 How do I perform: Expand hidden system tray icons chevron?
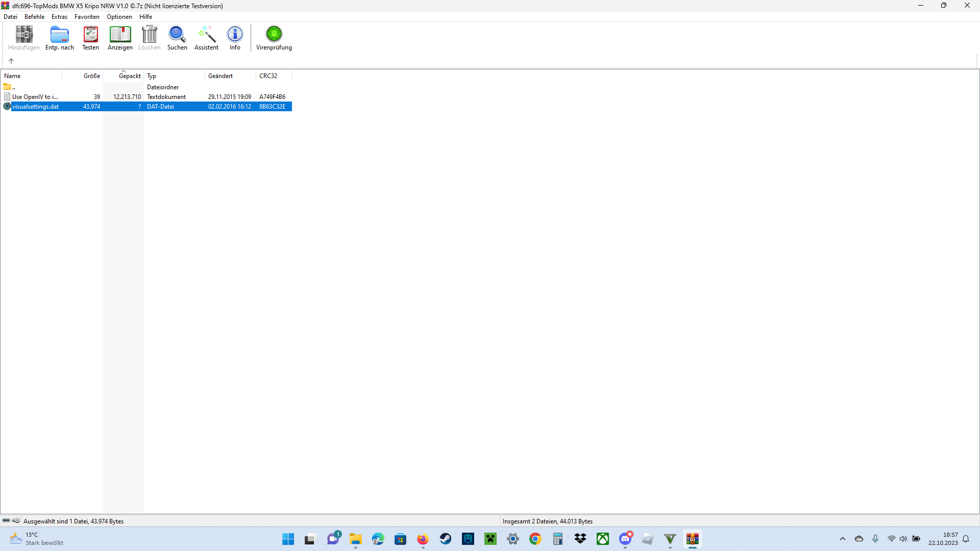843,539
